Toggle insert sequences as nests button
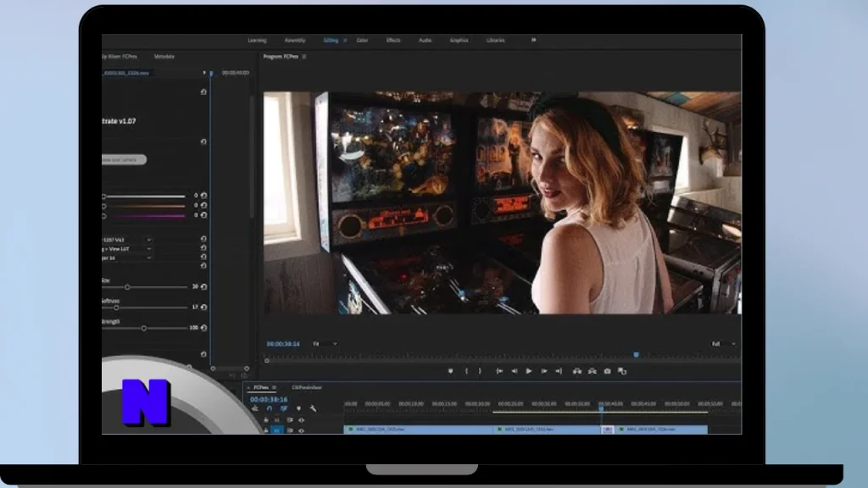Screen dimensions: 868x488 click(254, 408)
